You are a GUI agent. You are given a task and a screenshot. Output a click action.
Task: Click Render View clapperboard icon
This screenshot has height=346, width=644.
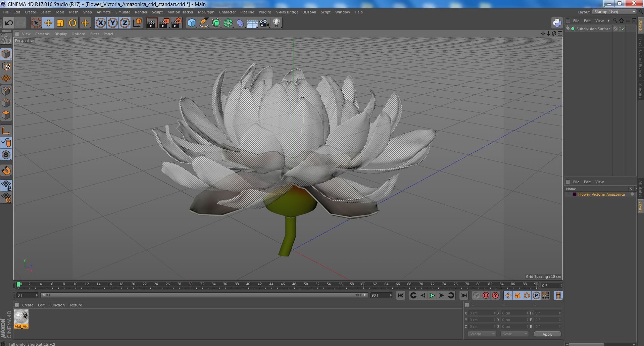152,23
